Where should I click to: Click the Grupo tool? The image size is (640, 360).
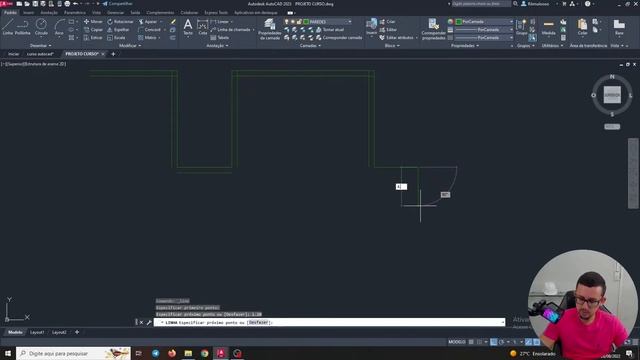pos(522,27)
